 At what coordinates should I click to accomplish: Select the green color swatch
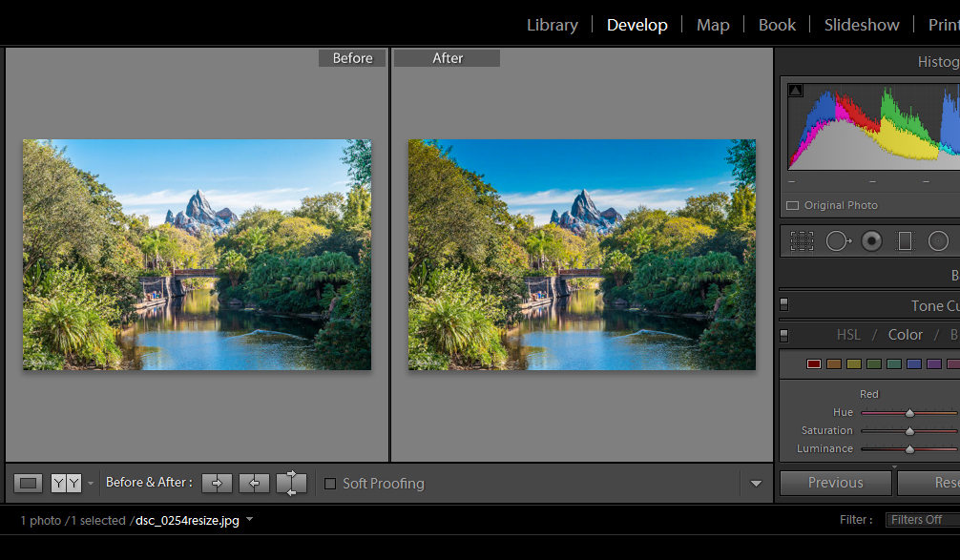(874, 364)
